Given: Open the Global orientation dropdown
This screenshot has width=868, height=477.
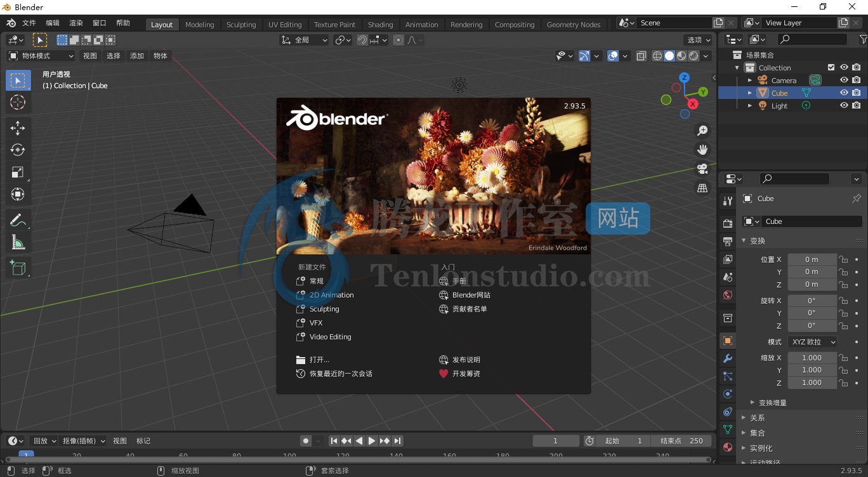Looking at the screenshot, I should [x=305, y=40].
